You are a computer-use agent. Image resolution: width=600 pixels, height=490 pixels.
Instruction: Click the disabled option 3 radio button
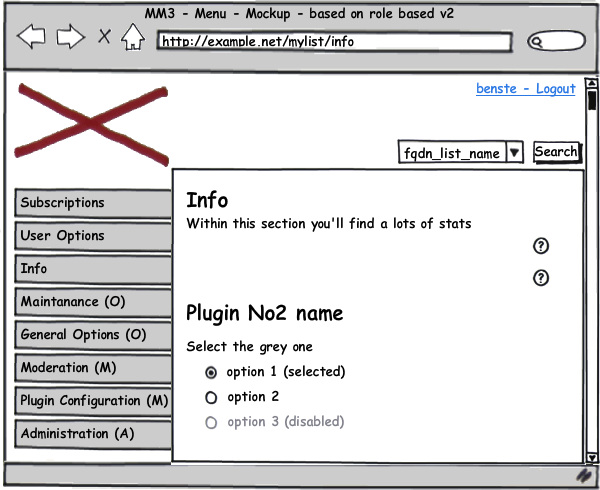(x=211, y=422)
